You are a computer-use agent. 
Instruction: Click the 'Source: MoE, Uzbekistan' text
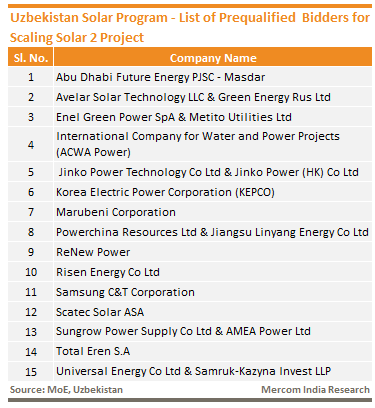[66, 390]
